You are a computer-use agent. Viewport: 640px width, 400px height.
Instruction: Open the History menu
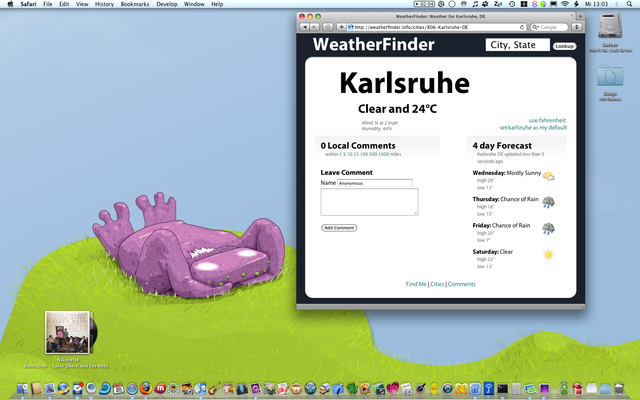(104, 4)
